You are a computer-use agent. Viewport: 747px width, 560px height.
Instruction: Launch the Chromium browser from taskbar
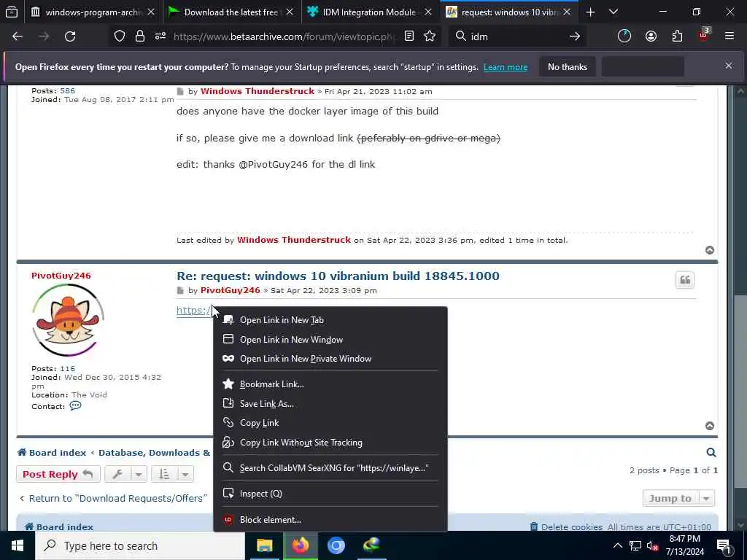(x=336, y=545)
